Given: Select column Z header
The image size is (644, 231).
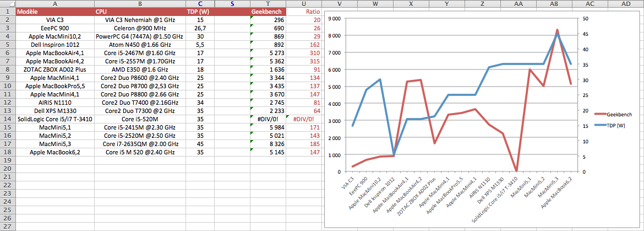Looking at the screenshot, I should 482,4.
